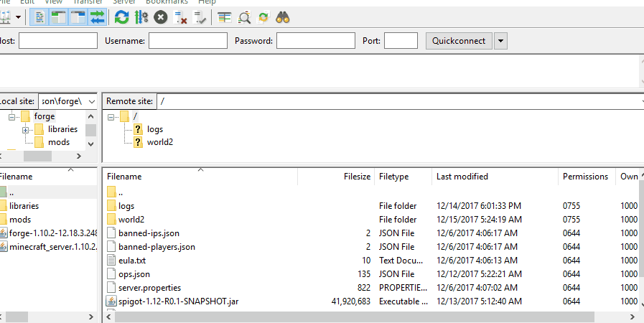
Task: Open the Local site path dropdown
Action: 92,101
